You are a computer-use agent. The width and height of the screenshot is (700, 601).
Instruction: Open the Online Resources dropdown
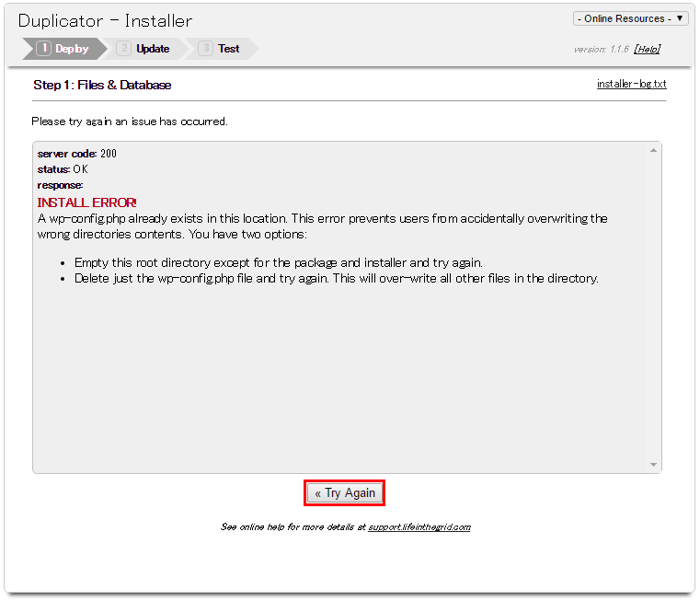point(630,18)
